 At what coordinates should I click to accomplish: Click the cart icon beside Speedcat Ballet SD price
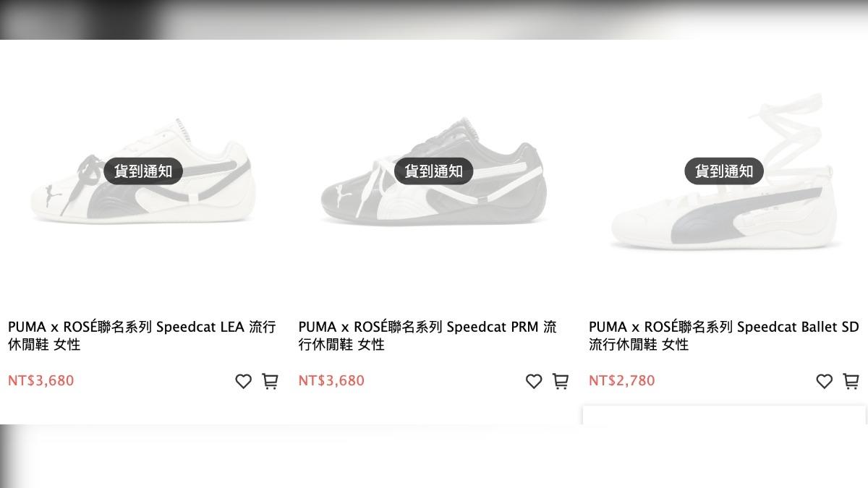coord(851,380)
